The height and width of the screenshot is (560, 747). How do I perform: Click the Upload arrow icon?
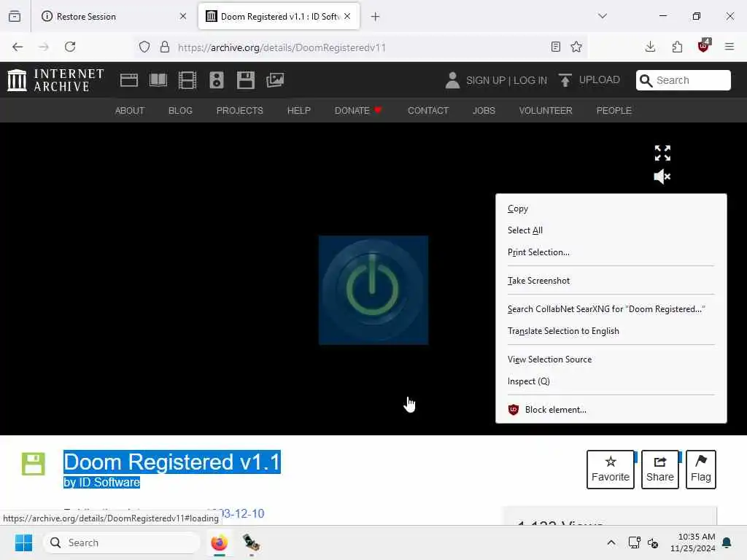click(565, 80)
